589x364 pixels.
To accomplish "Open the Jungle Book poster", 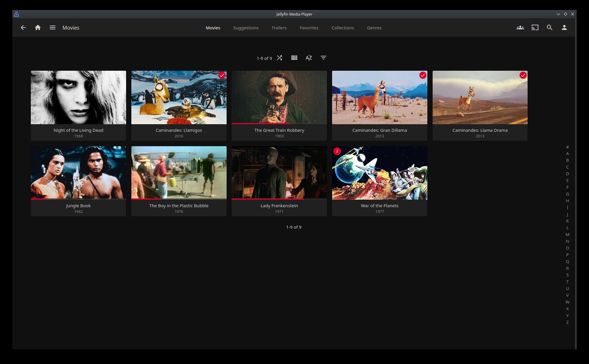I will [x=78, y=173].
